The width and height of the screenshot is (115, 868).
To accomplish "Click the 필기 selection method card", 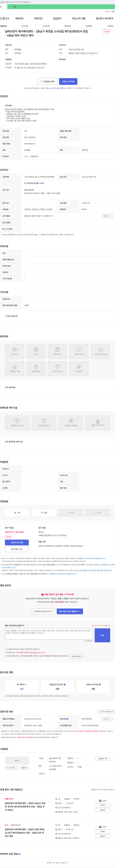I will tap(71, 512).
